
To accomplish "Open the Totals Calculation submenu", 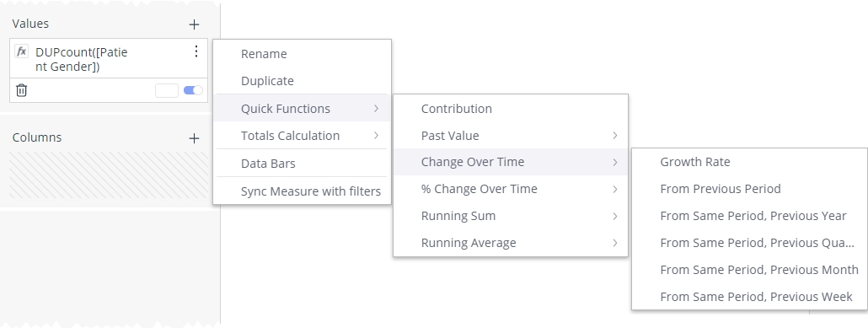I will pyautogui.click(x=303, y=136).
